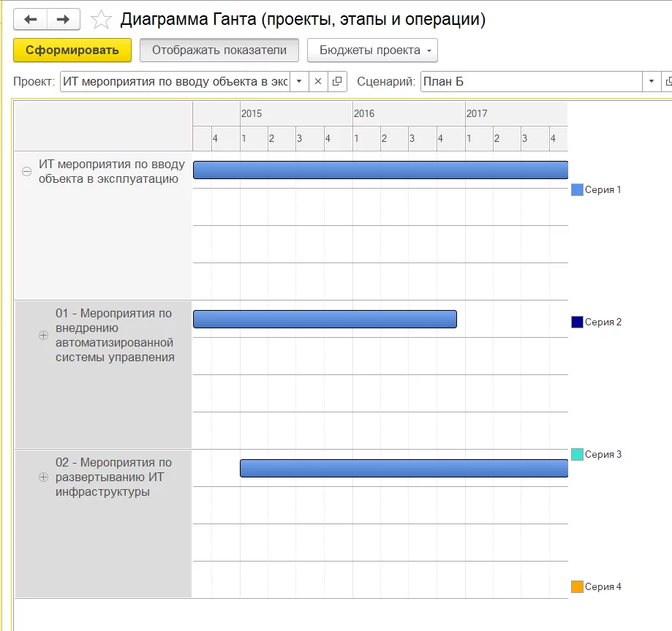Click the Серия 2 dark blue legend marker
The image size is (672, 631).
click(x=577, y=321)
